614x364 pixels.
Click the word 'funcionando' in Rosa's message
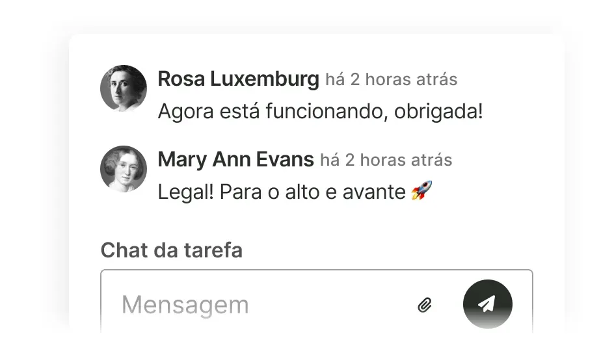tap(327, 111)
